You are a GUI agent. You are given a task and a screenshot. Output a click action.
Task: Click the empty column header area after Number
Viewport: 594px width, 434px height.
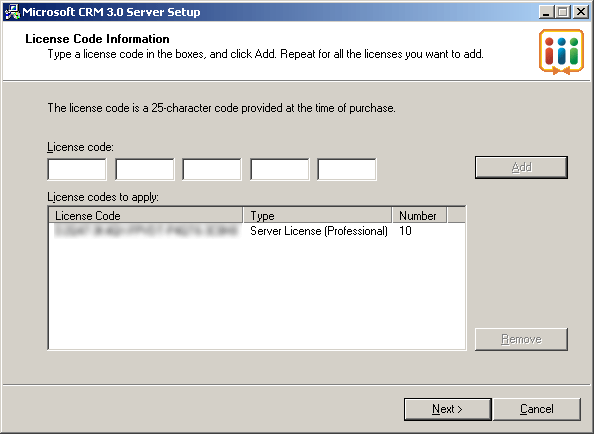click(x=456, y=215)
